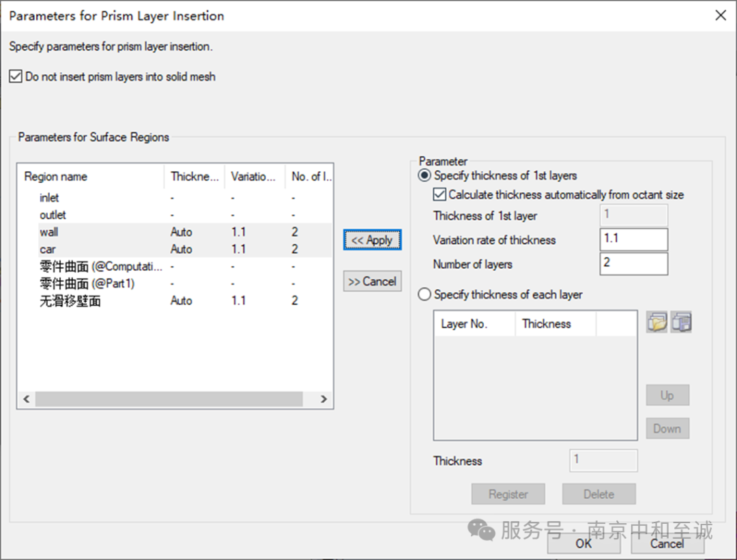
Task: Click the open folder icon beside layer list
Action: pyautogui.click(x=656, y=322)
